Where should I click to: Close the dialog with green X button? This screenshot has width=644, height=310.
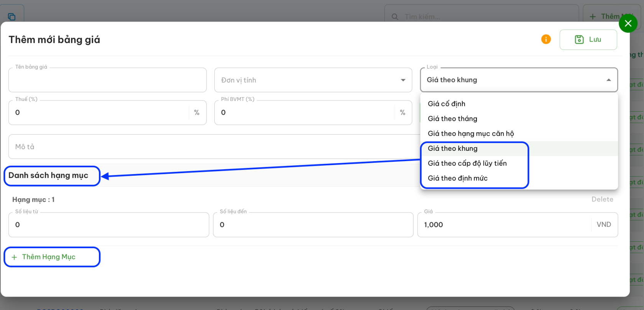coord(628,23)
